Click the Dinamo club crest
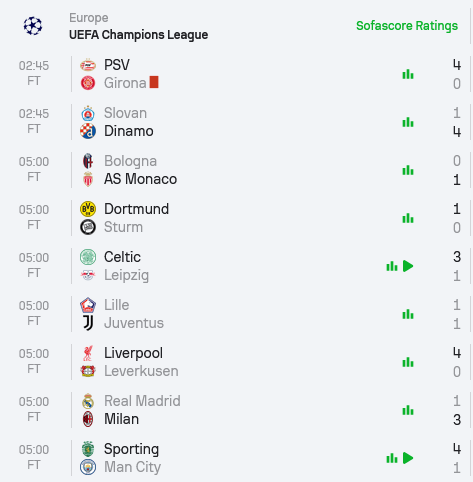Screen dimensions: 473x482 pyautogui.click(x=88, y=131)
